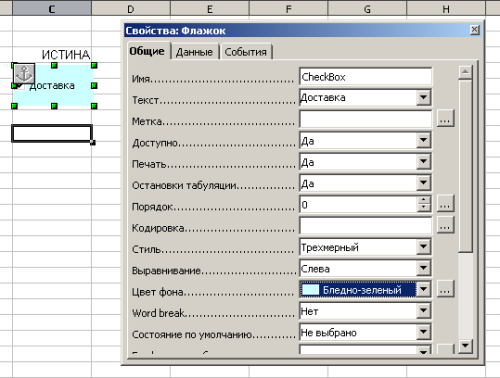The height and width of the screenshot is (378, 500).
Task: Switch to the Данные tab
Action: [x=194, y=52]
